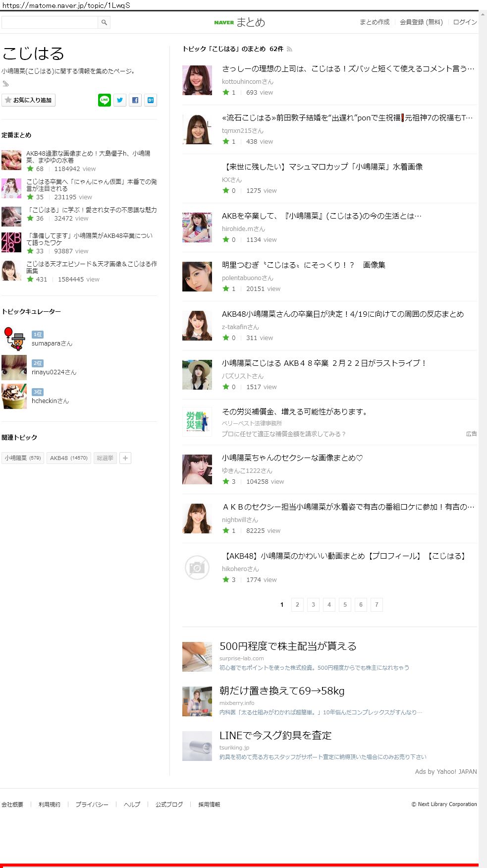
Task: Expand related topics with plus button
Action: pyautogui.click(x=125, y=458)
